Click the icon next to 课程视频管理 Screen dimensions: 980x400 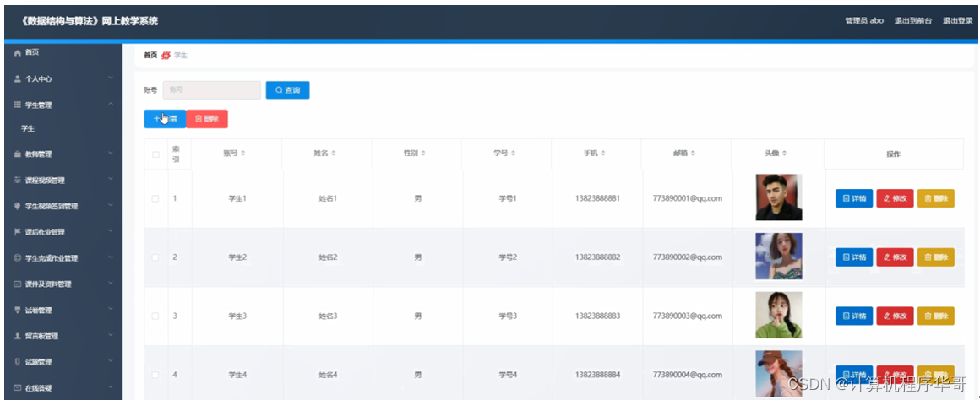click(x=18, y=181)
